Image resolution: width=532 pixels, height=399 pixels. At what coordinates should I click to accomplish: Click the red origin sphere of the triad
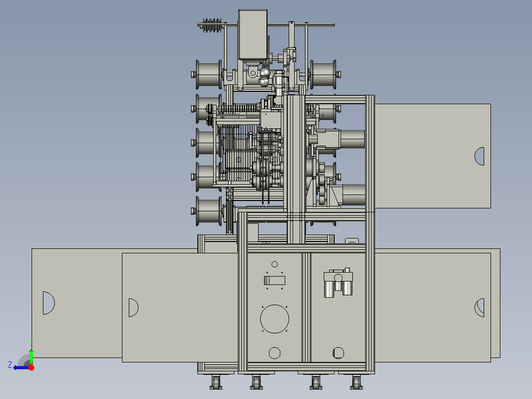click(x=31, y=367)
